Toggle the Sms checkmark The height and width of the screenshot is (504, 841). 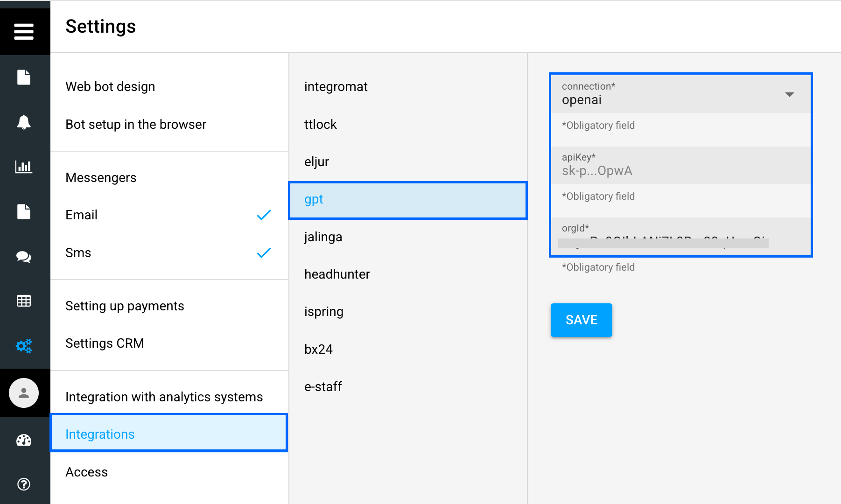[x=264, y=253]
